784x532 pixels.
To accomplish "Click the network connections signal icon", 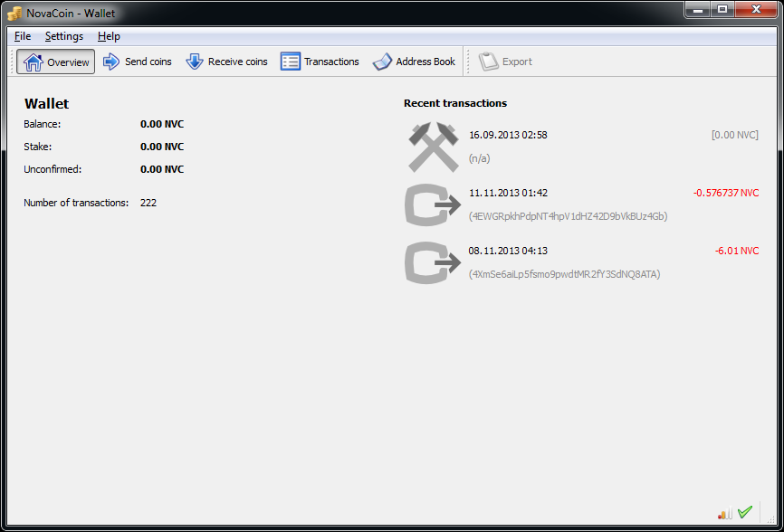I will pyautogui.click(x=724, y=512).
